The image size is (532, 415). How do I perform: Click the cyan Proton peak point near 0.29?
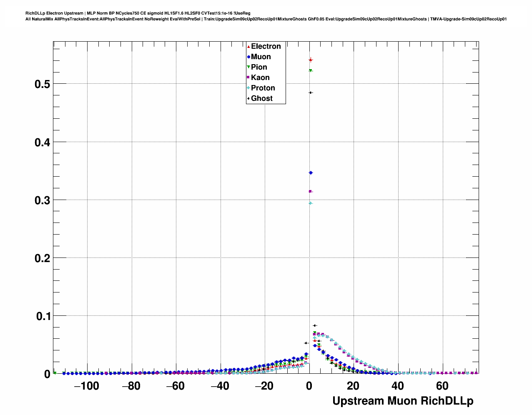tap(311, 203)
